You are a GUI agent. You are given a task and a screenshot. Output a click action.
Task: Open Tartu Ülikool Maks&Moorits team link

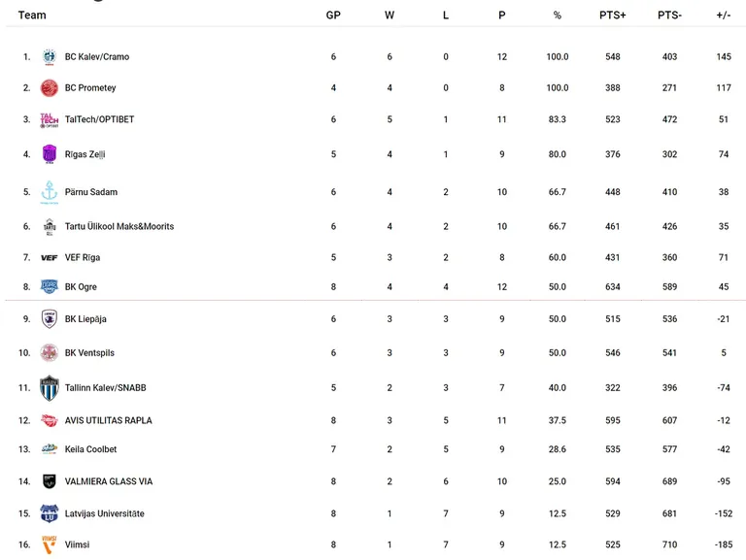click(x=119, y=226)
